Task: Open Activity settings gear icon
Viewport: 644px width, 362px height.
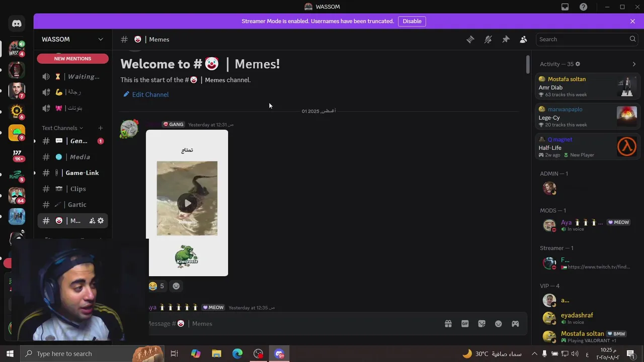Action: coord(578,64)
